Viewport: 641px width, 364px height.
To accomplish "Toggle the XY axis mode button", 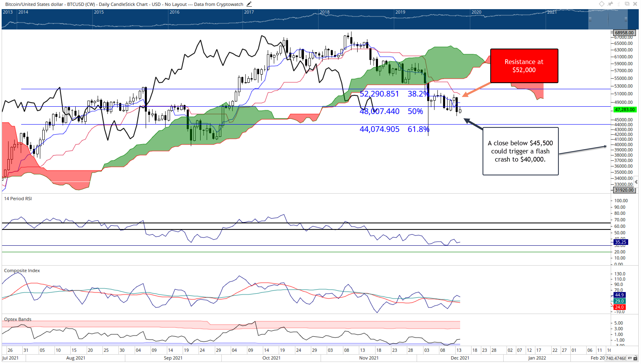I will click(x=630, y=358).
